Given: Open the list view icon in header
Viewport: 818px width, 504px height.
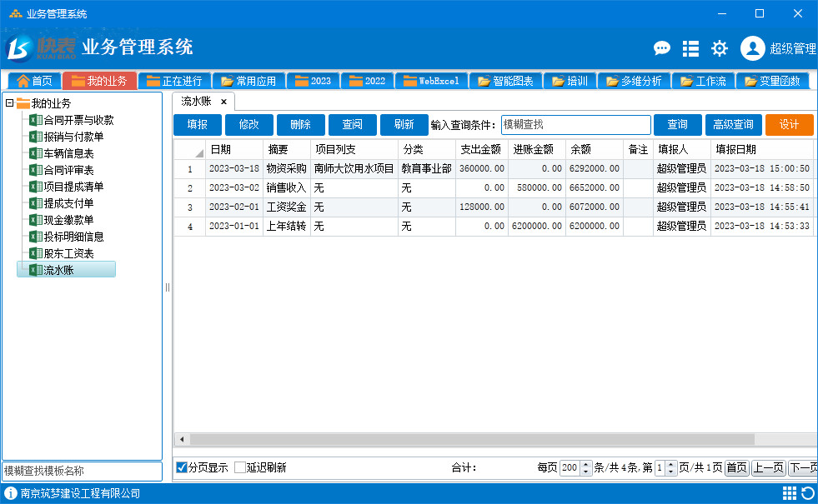Looking at the screenshot, I should 690,48.
